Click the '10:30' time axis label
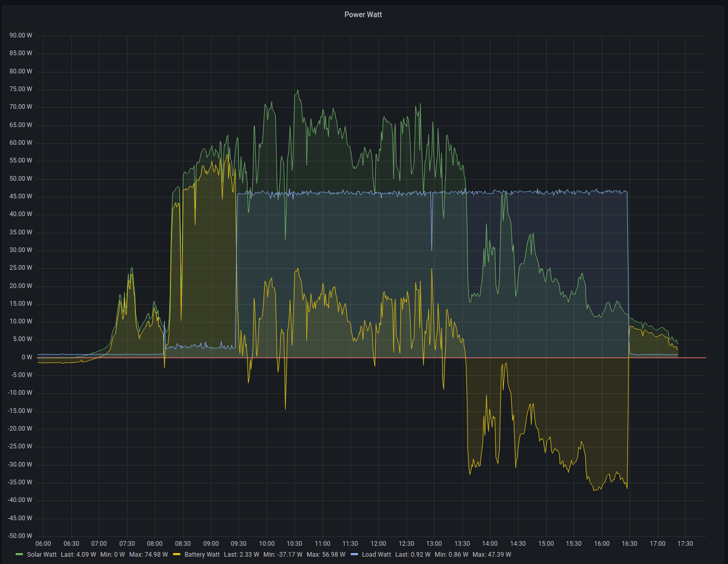 (294, 544)
